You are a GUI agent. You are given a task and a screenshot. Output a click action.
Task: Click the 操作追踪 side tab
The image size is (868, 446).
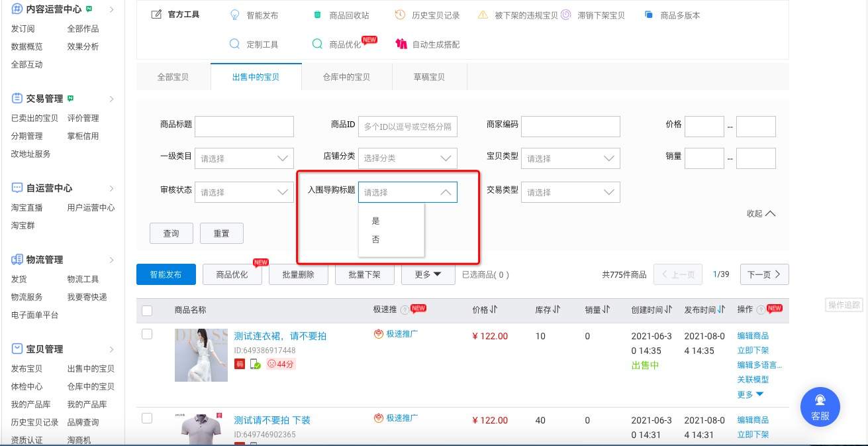844,305
